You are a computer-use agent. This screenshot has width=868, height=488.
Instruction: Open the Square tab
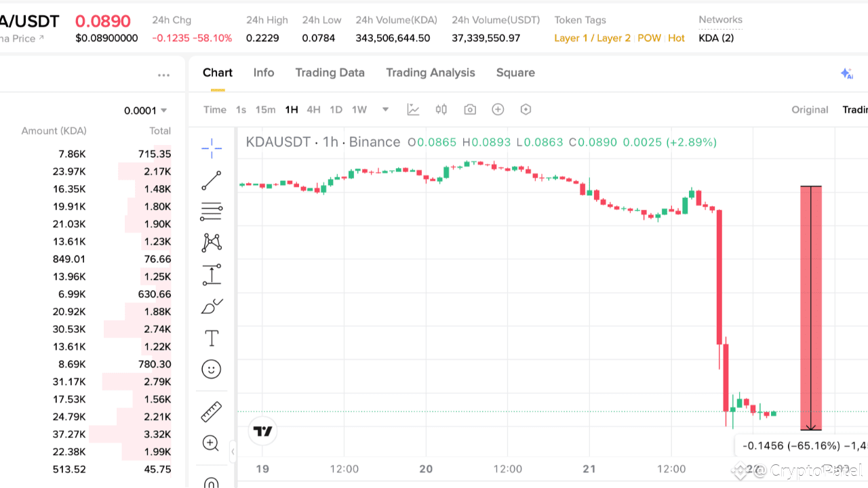(515, 73)
